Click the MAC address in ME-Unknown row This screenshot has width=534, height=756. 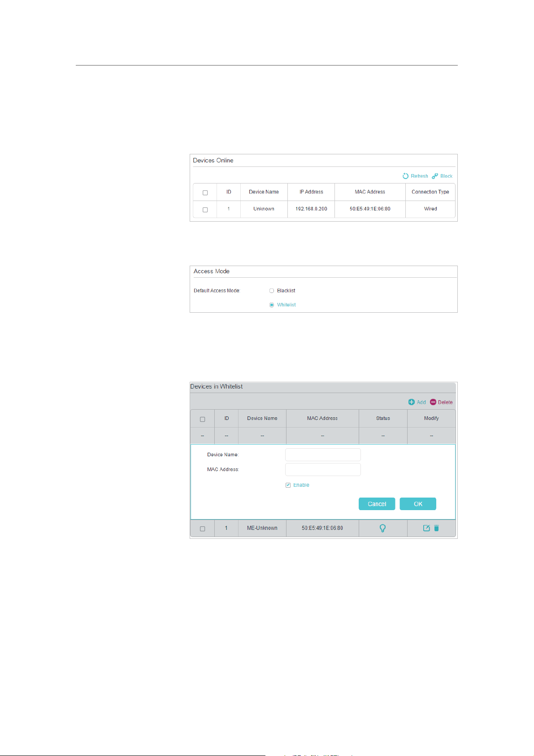tap(322, 528)
